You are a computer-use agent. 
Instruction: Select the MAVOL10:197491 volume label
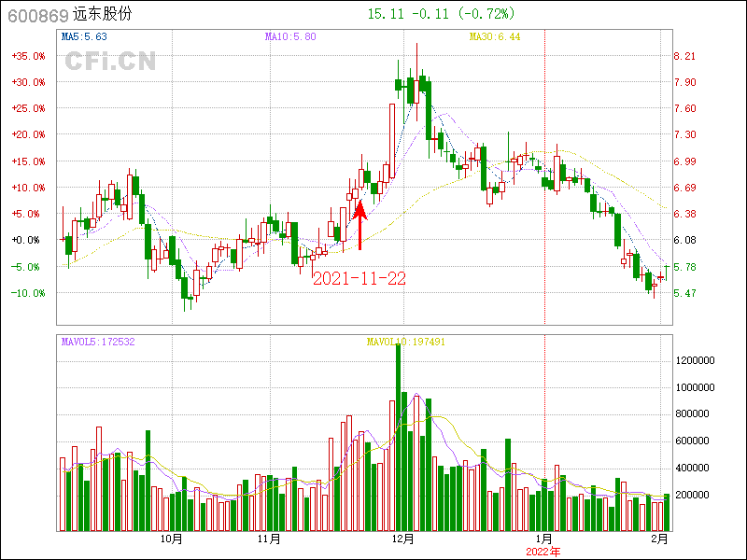coord(405,342)
